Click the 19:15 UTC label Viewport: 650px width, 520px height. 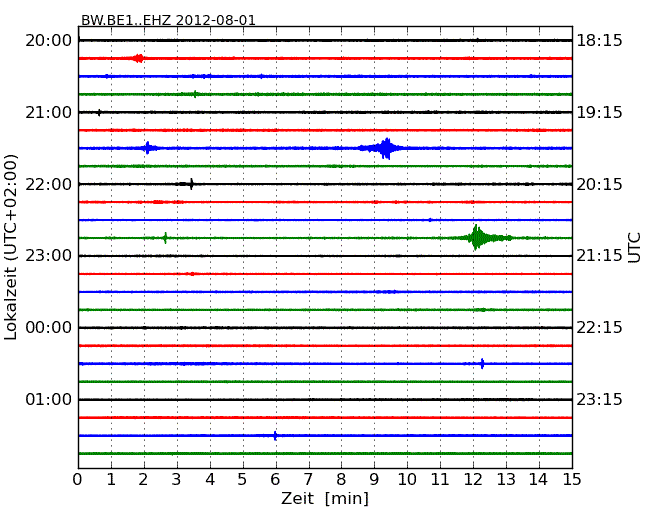pos(599,112)
